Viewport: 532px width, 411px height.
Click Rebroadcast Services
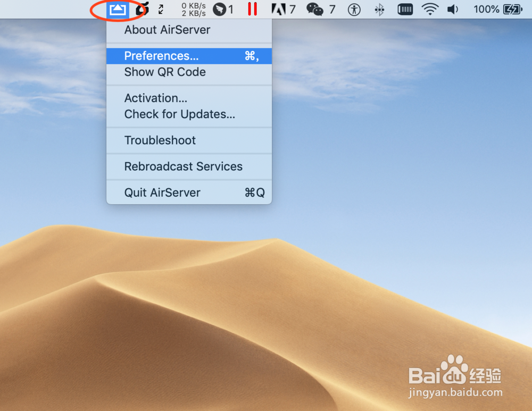tap(189, 166)
